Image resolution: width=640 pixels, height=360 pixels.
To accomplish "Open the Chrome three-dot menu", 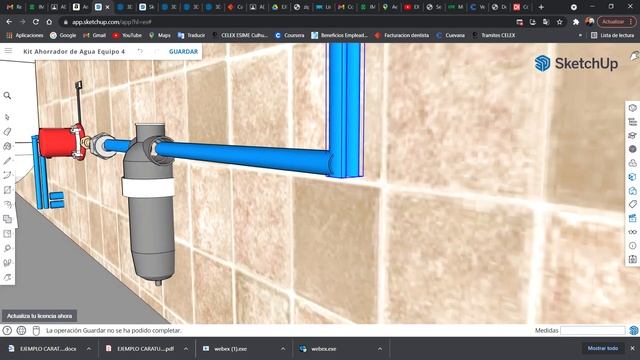I will pyautogui.click(x=631, y=22).
